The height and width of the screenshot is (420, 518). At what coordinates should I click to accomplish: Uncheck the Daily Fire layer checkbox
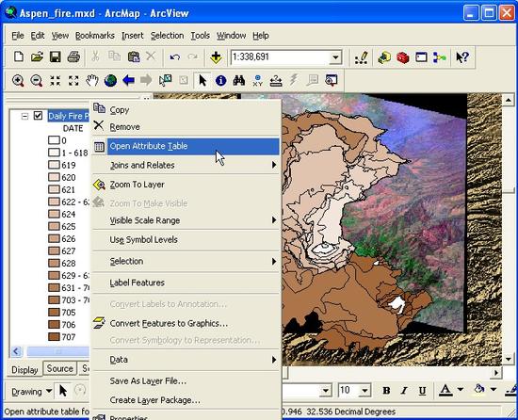coord(39,116)
